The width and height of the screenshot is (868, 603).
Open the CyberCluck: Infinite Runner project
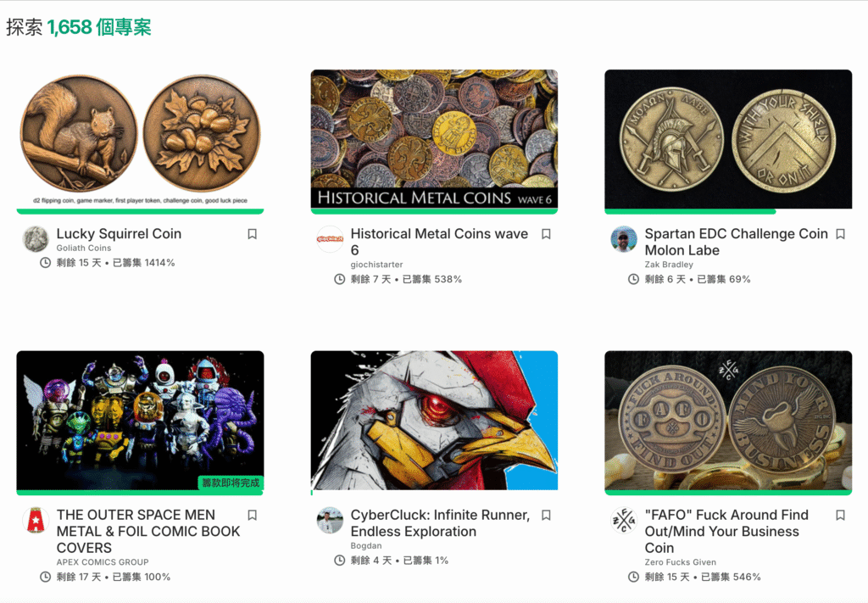click(440, 522)
